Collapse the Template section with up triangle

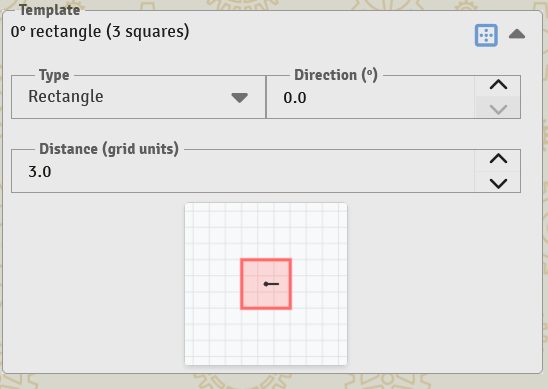(517, 34)
